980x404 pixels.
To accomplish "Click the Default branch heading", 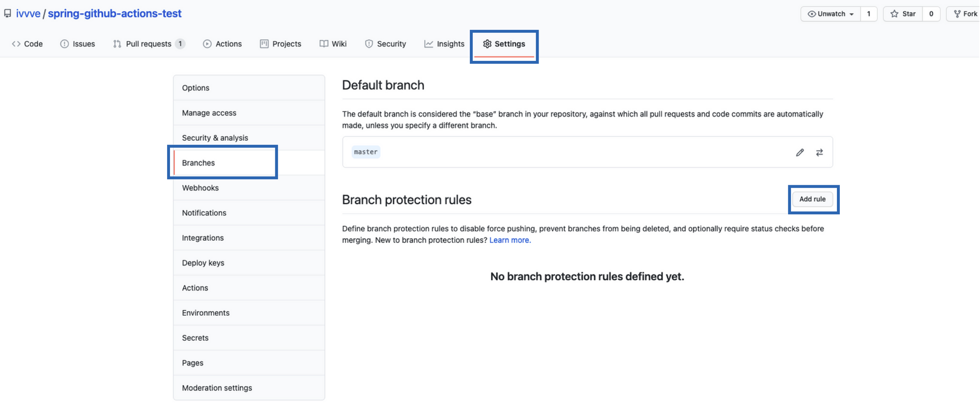I will tap(383, 85).
